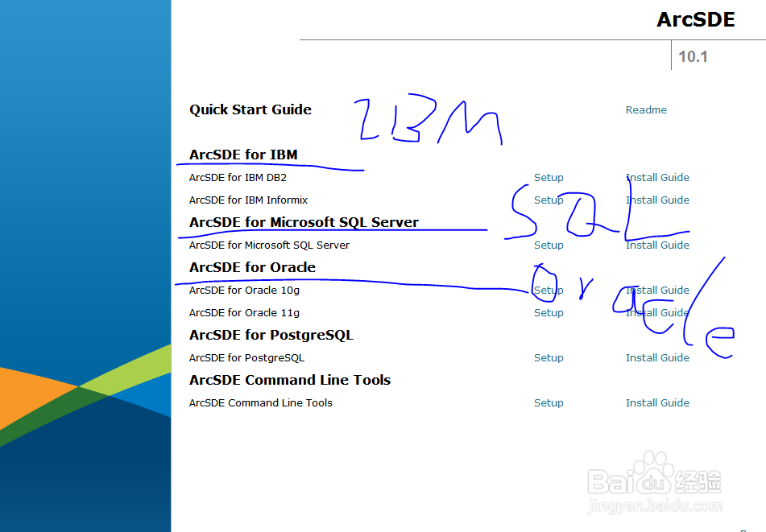766x532 pixels.
Task: Select the ArcSDE Command Line Tools row text
Action: pyautogui.click(x=261, y=402)
